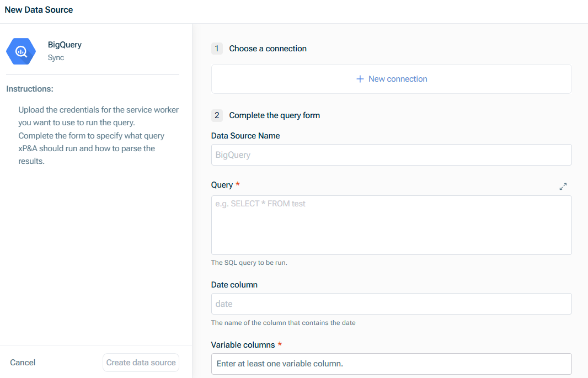Cancel the new data source form
This screenshot has height=378, width=588.
click(22, 363)
